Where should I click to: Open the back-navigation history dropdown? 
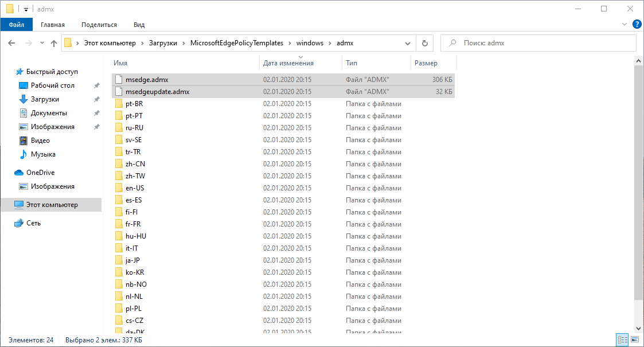pos(41,42)
